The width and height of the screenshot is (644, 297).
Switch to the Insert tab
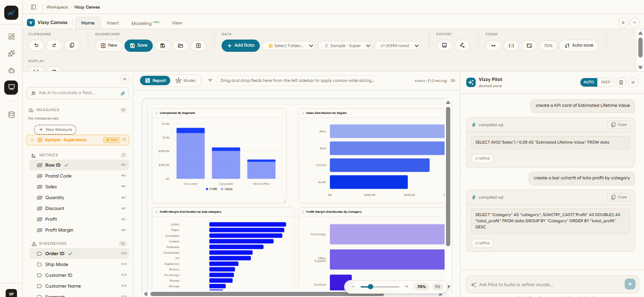[113, 23]
